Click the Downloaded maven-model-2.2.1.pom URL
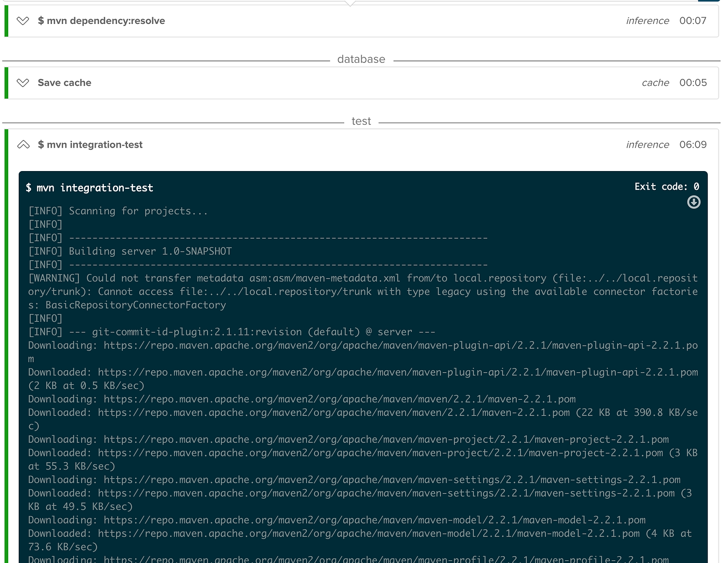Image resolution: width=728 pixels, height=563 pixels. pyautogui.click(x=369, y=534)
